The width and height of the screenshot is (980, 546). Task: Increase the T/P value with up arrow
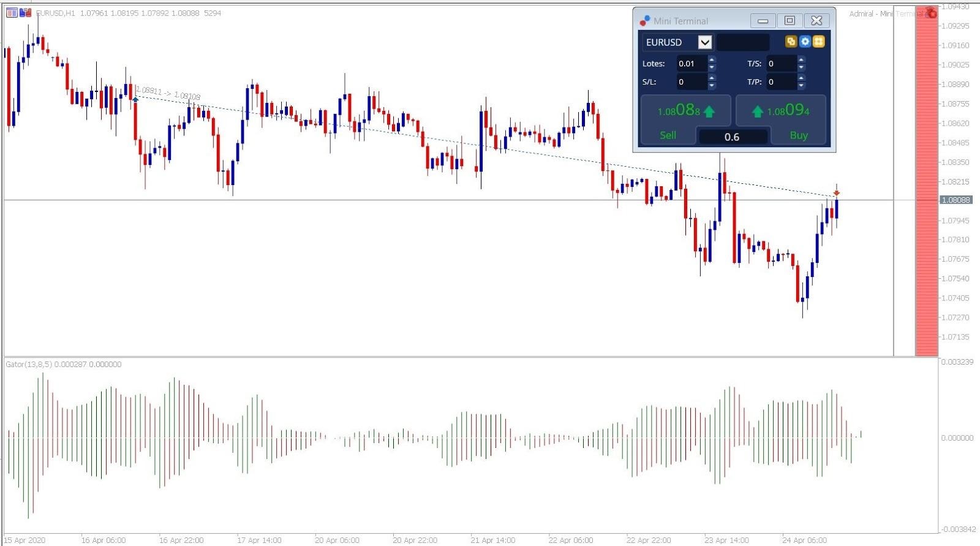pyautogui.click(x=801, y=78)
